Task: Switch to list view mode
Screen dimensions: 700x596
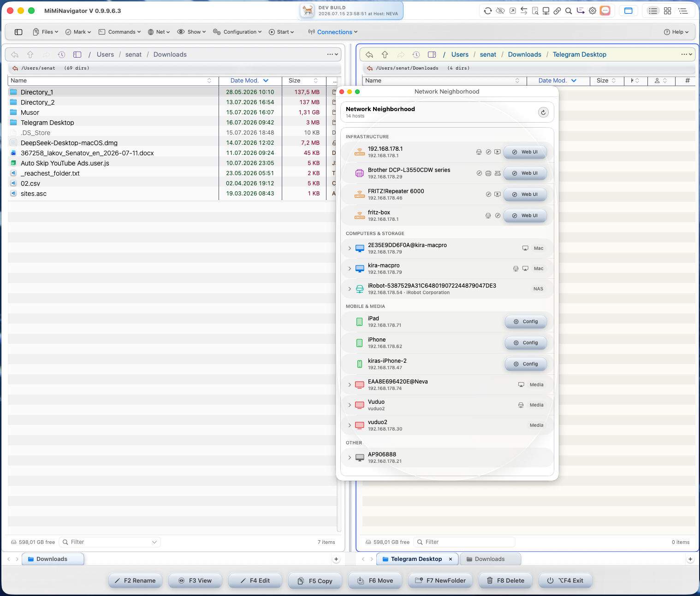Action: tap(653, 11)
